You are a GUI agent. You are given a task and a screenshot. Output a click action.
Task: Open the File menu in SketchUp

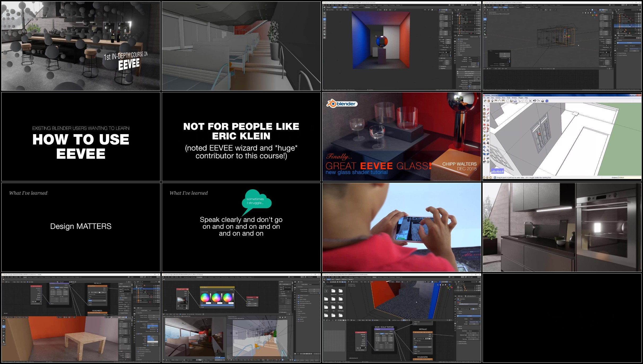[x=484, y=98]
